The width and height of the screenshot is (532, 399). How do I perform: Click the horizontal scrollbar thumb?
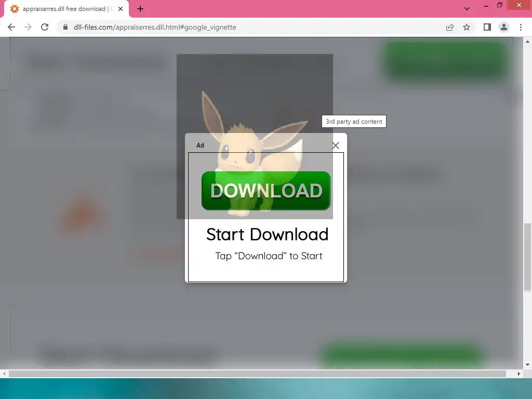point(257,374)
